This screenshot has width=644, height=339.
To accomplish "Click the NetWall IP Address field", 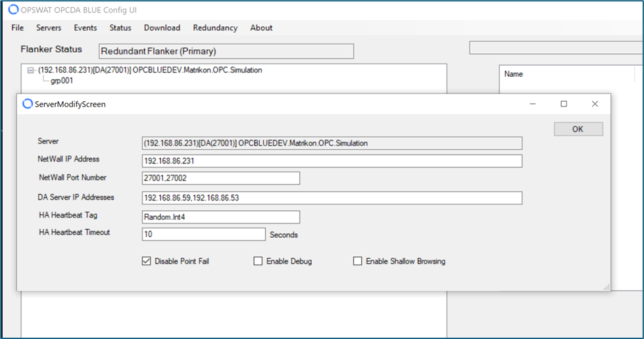I will coord(332,161).
